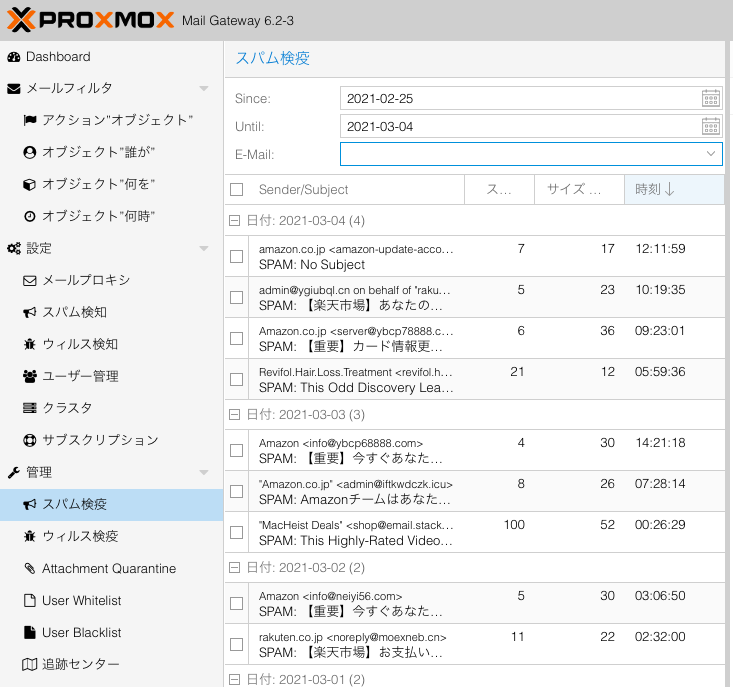Click the wrench icon beside 管理
Image resolution: width=733 pixels, height=687 pixels.
tap(14, 472)
